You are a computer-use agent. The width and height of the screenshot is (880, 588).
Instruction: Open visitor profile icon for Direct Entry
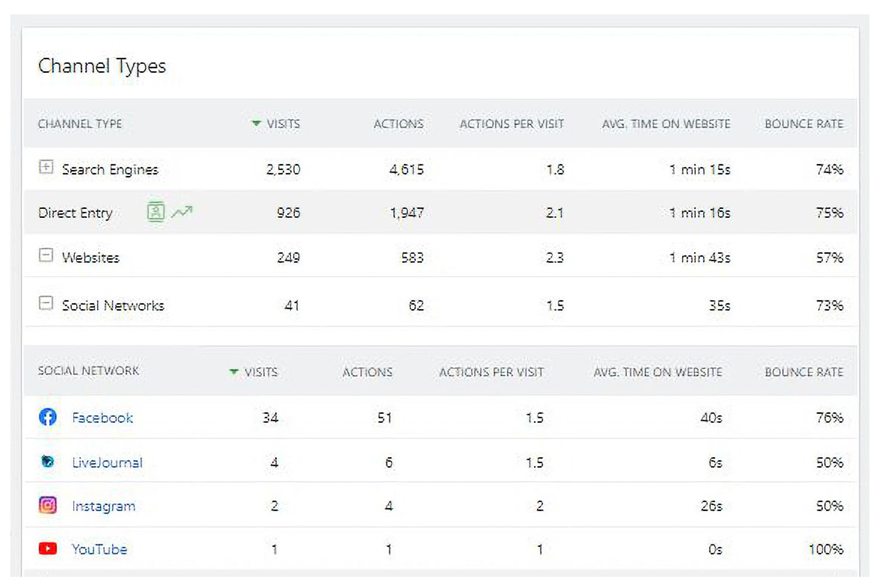(156, 212)
